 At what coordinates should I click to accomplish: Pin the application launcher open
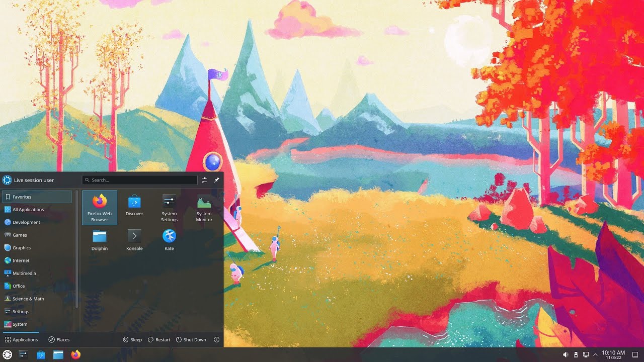click(x=217, y=180)
